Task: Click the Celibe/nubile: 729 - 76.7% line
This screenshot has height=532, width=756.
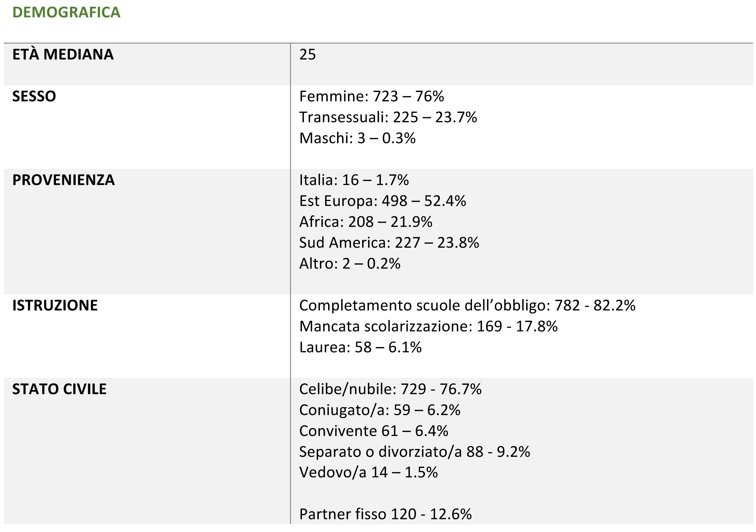Action: tap(390, 389)
